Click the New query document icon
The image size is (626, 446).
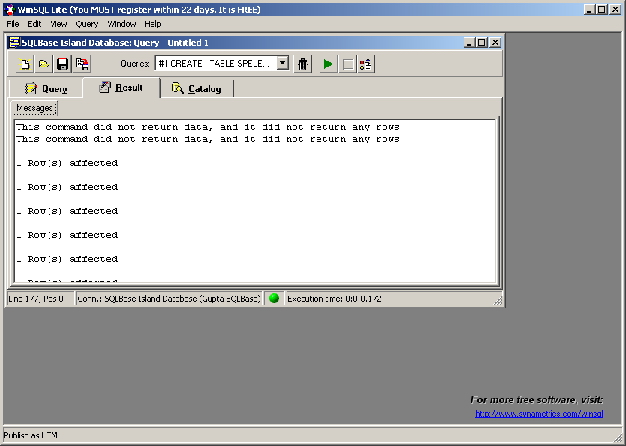point(25,64)
